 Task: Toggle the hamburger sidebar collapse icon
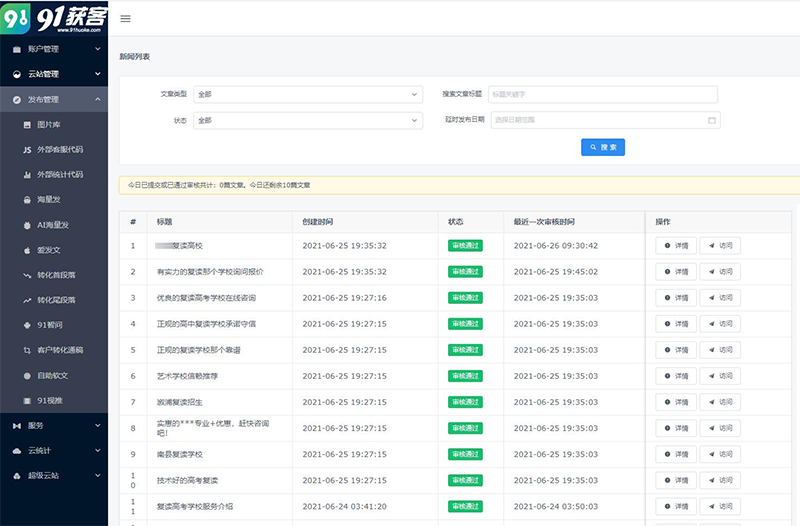[x=126, y=19]
